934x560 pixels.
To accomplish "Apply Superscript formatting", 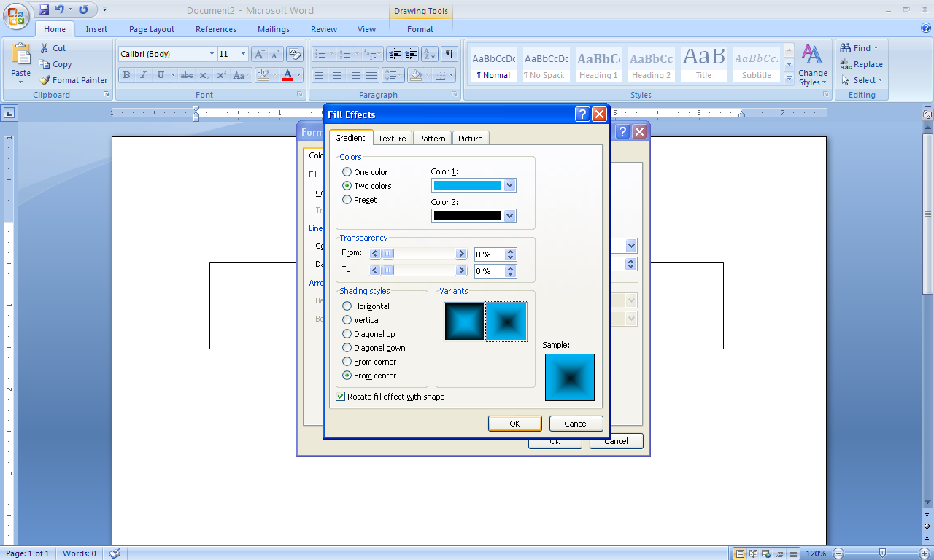I will tap(221, 75).
